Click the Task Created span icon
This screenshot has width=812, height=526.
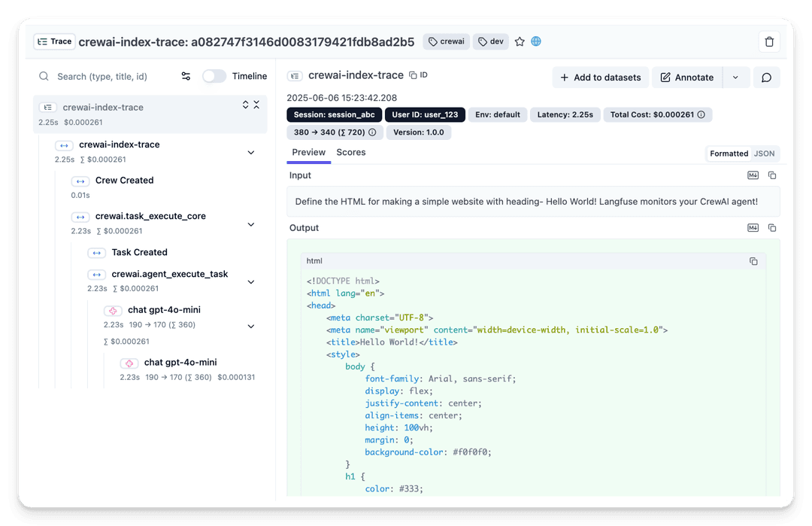(96, 253)
